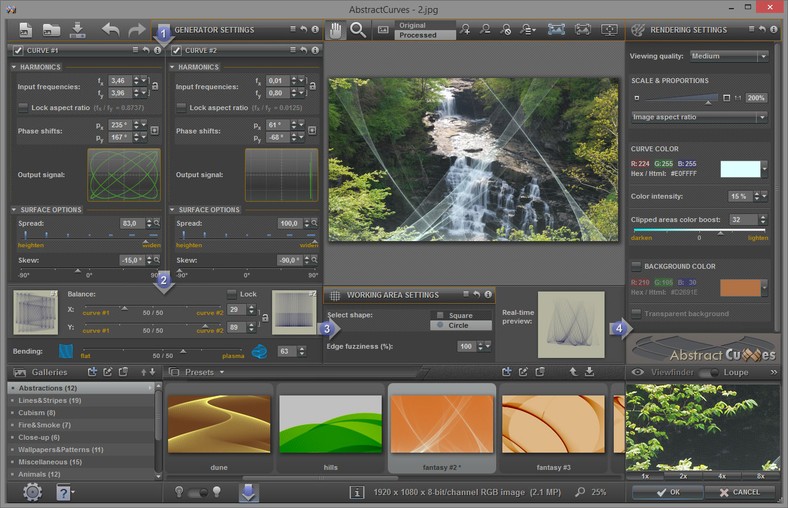Click the CANCEL button
Screen dimensions: 788x508
coord(739,492)
